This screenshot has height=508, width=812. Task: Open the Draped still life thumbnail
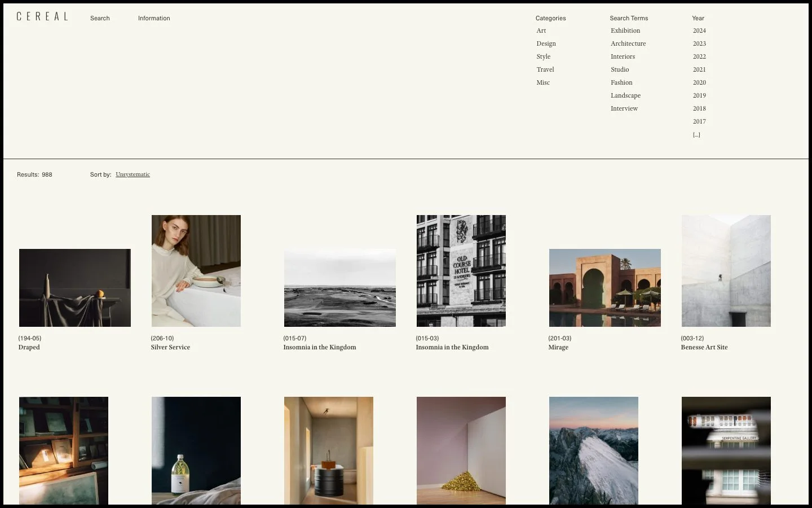click(75, 288)
